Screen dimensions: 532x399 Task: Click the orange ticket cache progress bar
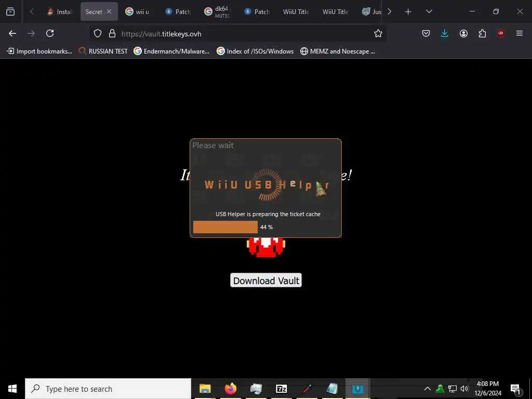225,227
